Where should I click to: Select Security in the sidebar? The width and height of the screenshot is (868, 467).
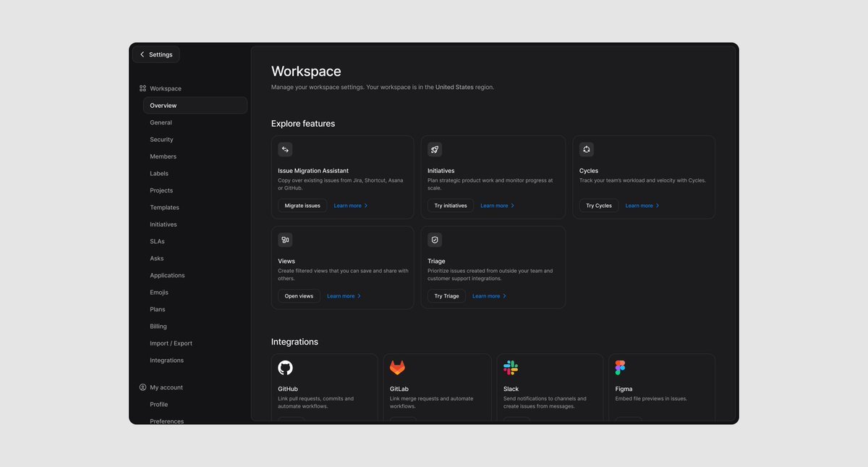pos(161,140)
